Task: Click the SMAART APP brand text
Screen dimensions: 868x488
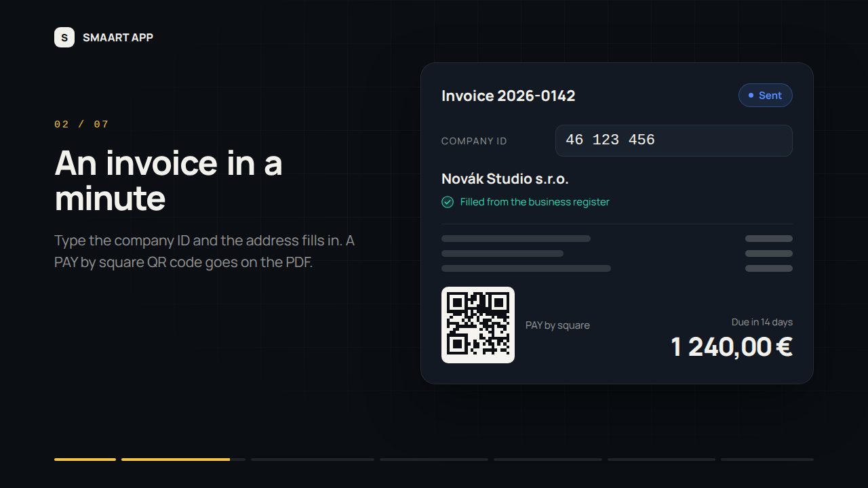Action: click(118, 37)
